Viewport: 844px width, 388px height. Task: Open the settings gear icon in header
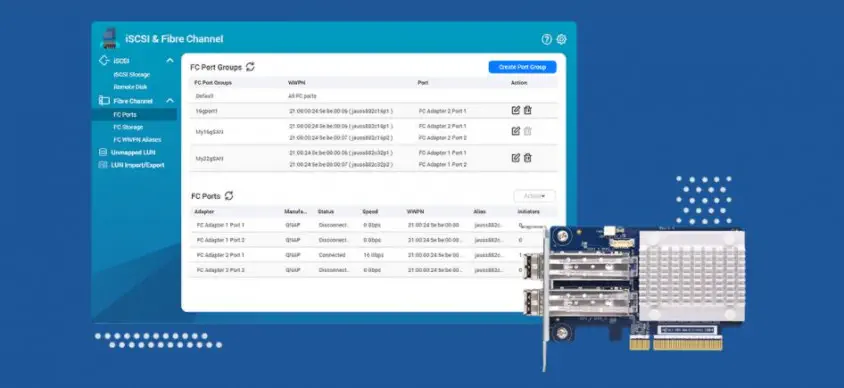[x=561, y=39]
